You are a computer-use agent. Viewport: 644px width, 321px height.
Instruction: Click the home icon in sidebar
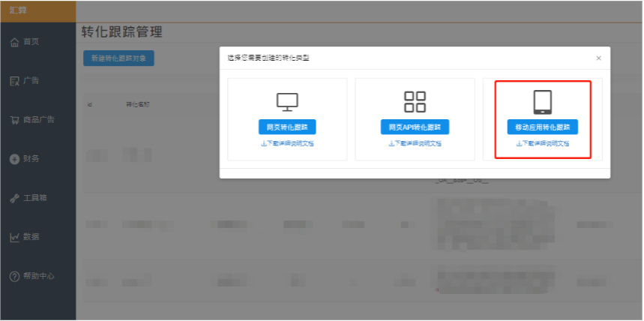pyautogui.click(x=14, y=42)
